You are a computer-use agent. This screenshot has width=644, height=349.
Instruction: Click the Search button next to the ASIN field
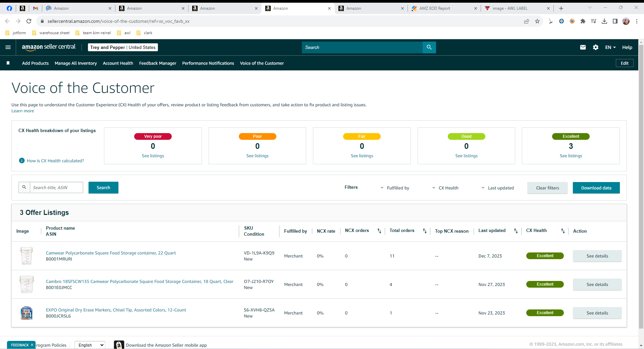tap(103, 187)
